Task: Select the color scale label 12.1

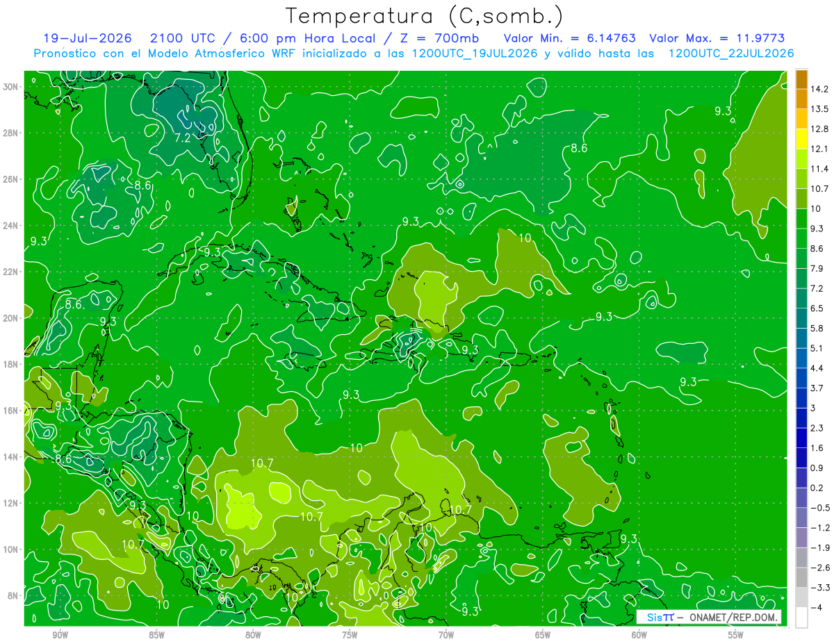Action: (819, 149)
